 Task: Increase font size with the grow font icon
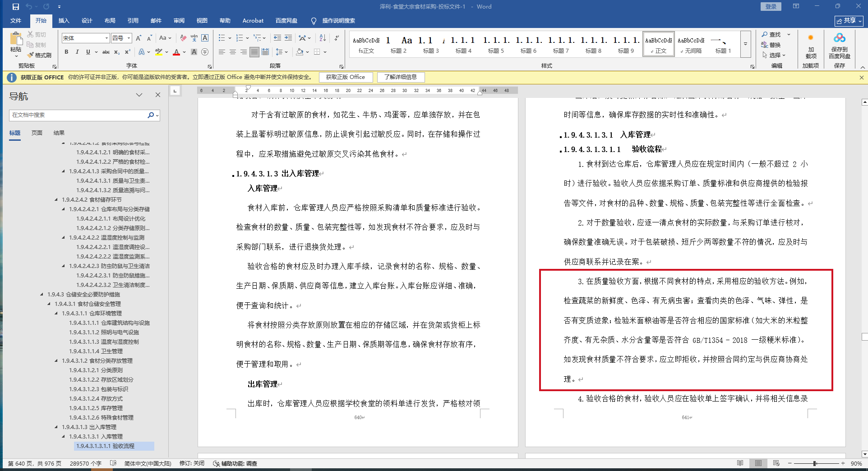139,38
